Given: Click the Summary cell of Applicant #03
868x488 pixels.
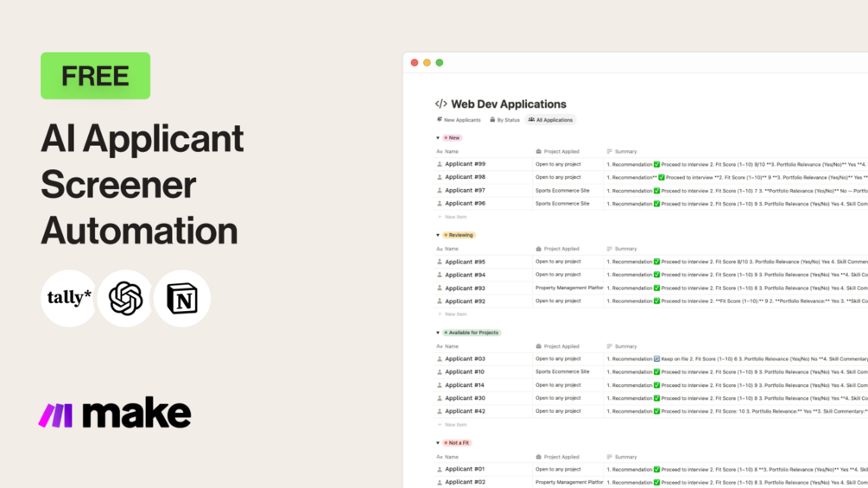Looking at the screenshot, I should [x=736, y=358].
